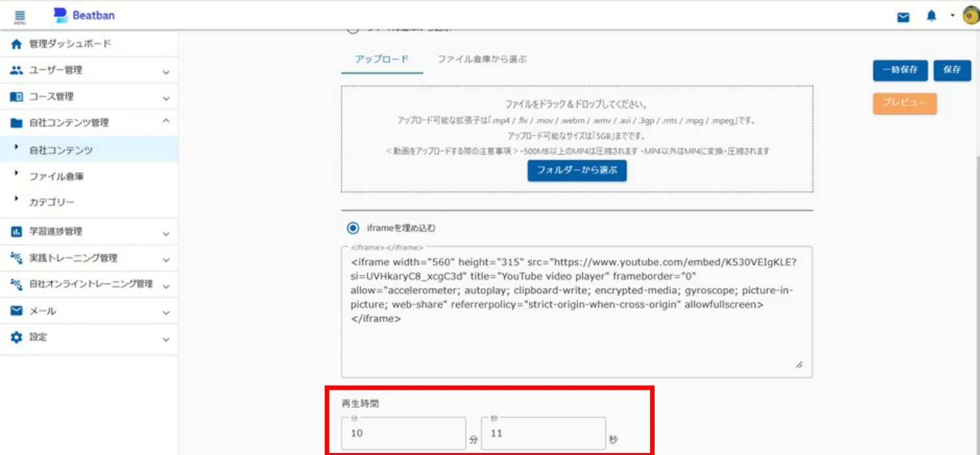Open the notification bell icon
980x455 pixels.
931,16
